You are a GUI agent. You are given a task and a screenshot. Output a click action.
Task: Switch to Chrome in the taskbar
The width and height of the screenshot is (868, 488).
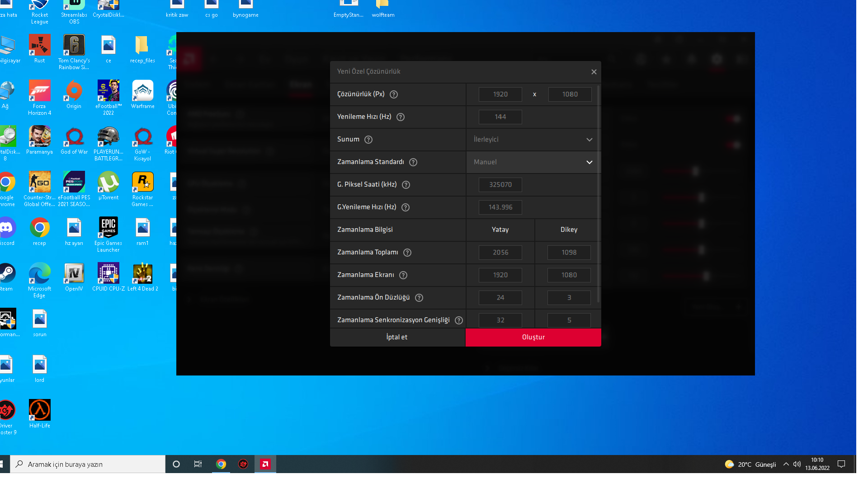pos(221,464)
